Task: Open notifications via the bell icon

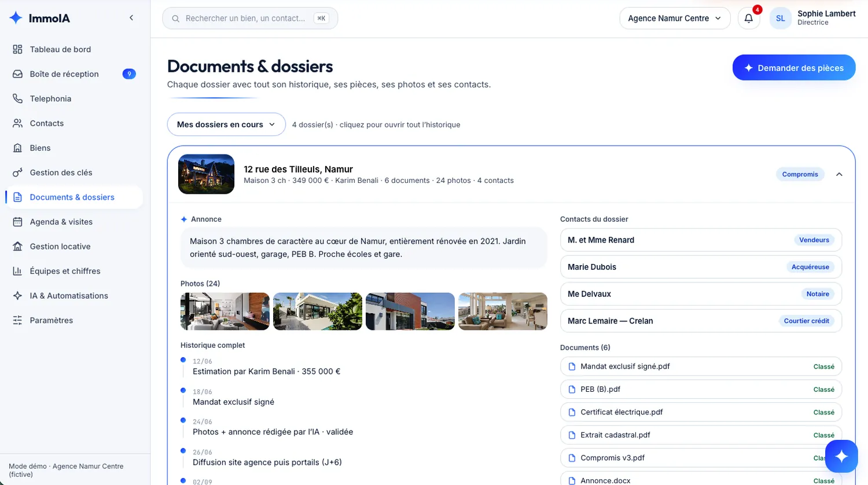Action: click(749, 19)
